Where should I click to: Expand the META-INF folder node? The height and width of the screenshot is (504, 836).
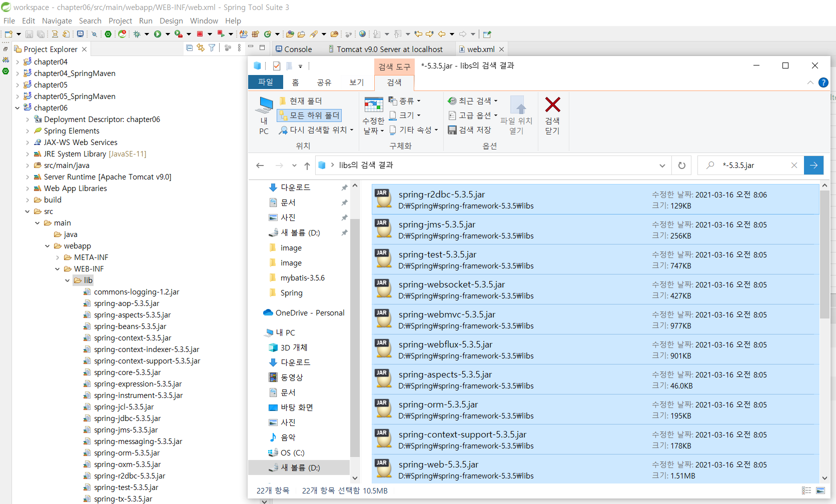point(58,257)
